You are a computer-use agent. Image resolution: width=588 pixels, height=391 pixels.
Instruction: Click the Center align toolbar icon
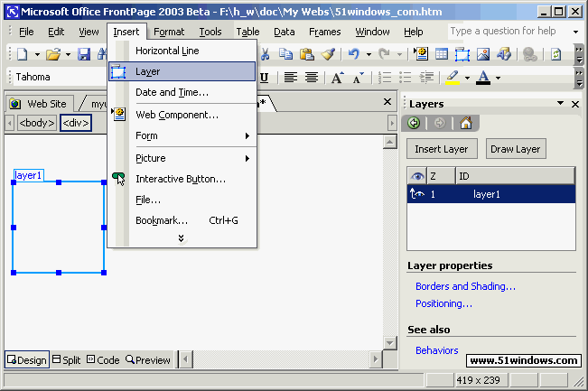(x=312, y=78)
